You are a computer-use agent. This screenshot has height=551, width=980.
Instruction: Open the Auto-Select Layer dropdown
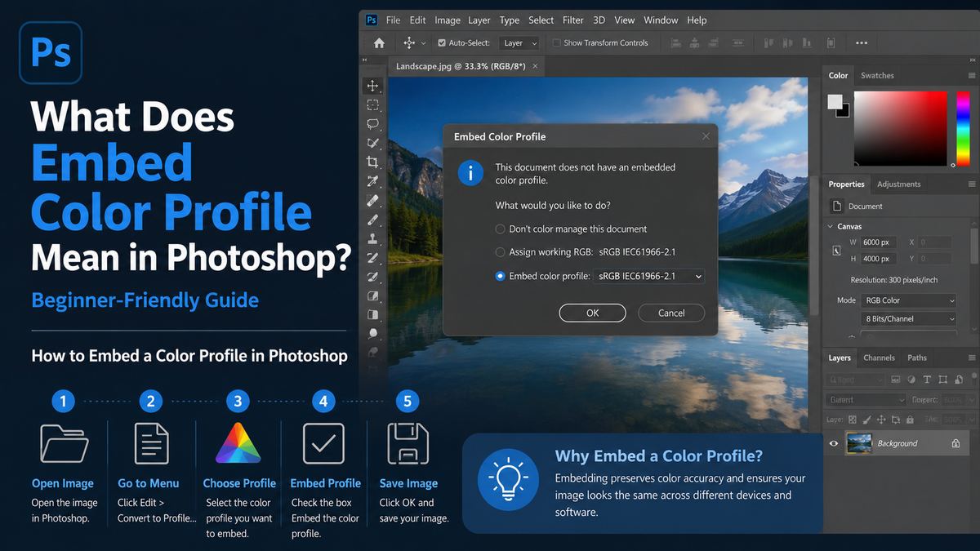coord(519,43)
